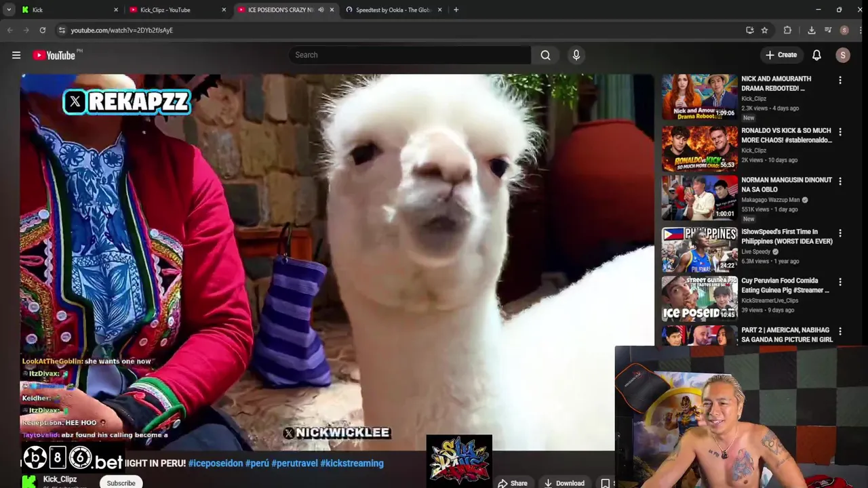Open Live Speedy channel name
Viewport: 868px width, 488px height.
pos(755,251)
